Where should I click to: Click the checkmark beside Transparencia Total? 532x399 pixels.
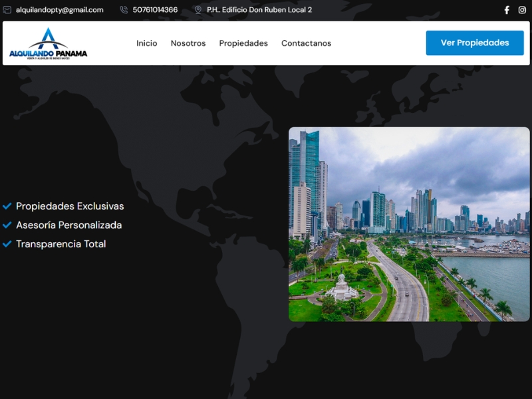click(8, 243)
